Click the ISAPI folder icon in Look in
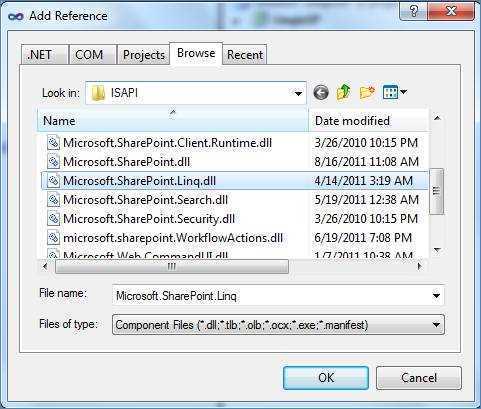The height and width of the screenshot is (409, 481). tap(98, 93)
